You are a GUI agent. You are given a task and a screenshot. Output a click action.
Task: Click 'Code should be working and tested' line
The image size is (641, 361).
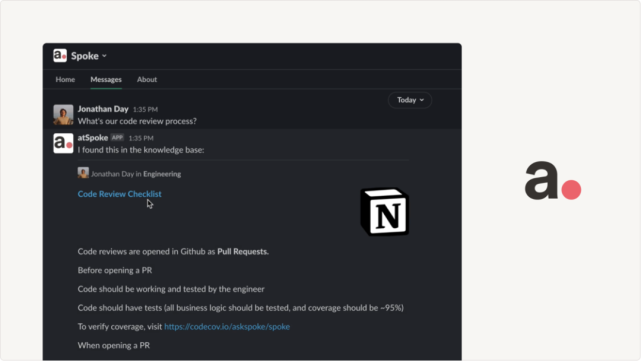point(171,289)
